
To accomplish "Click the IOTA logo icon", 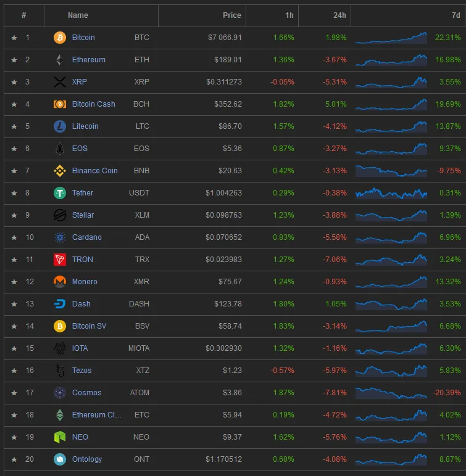I will (60, 348).
